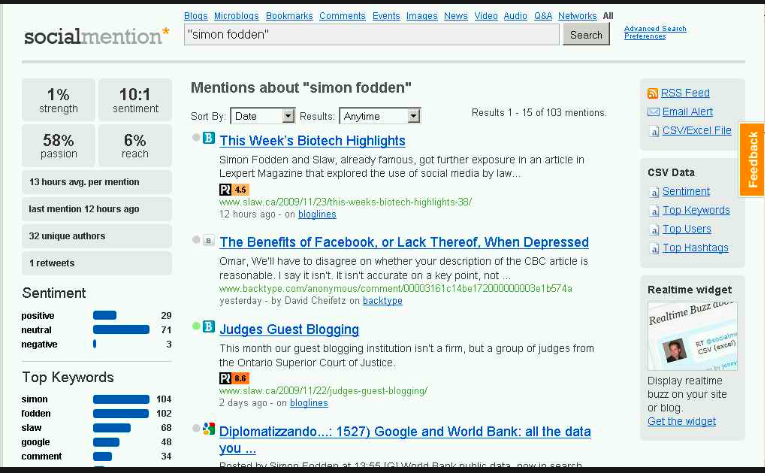Open the orange Feedback side tab
This screenshot has height=473, width=765.
(752, 159)
